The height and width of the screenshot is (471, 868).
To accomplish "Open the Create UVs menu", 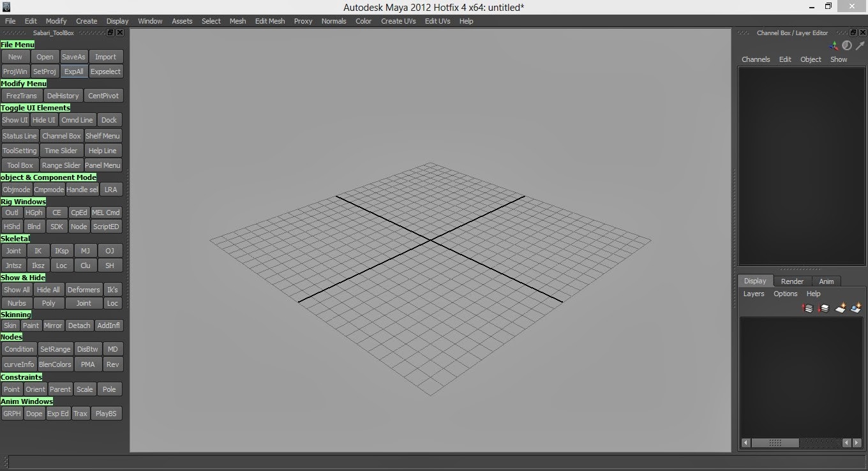I will click(398, 21).
